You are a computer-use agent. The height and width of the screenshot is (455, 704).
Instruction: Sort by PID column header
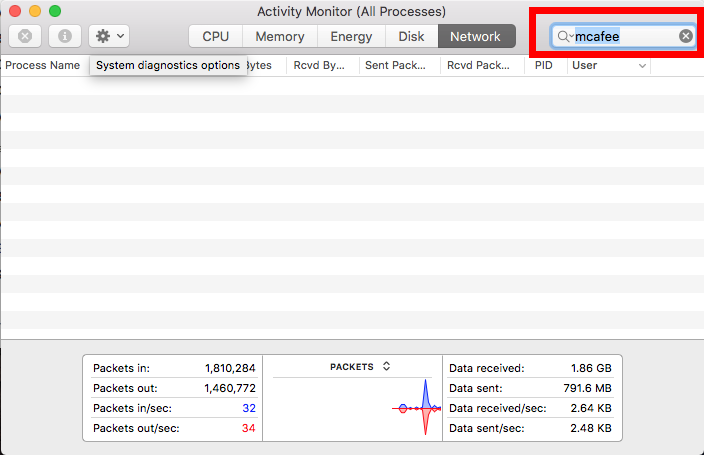click(544, 65)
